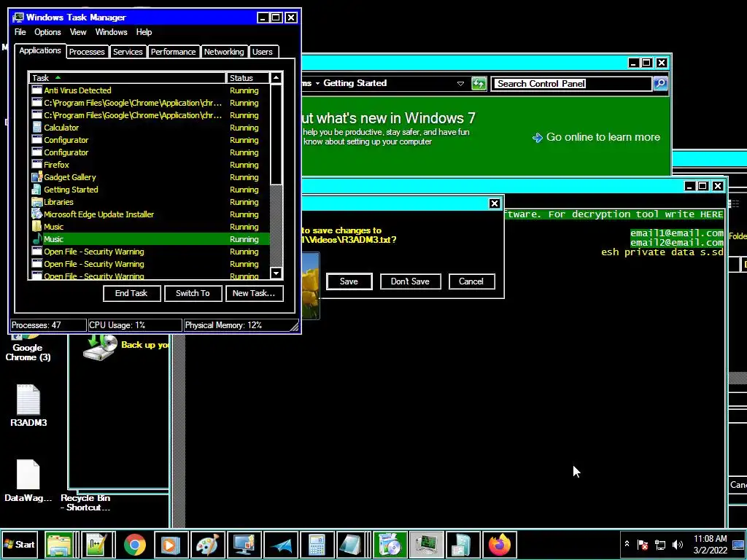Select the Applications tab
This screenshot has height=560, width=747.
[x=40, y=50]
